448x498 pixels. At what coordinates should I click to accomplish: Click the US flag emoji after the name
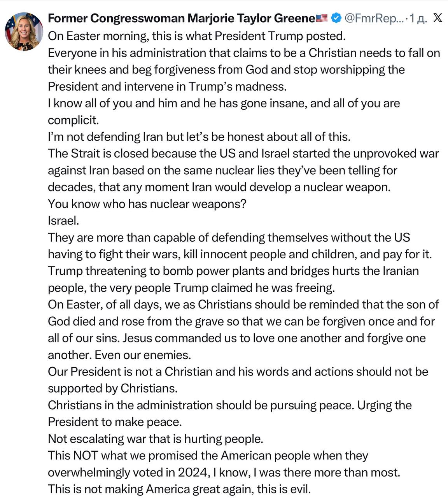tap(322, 18)
